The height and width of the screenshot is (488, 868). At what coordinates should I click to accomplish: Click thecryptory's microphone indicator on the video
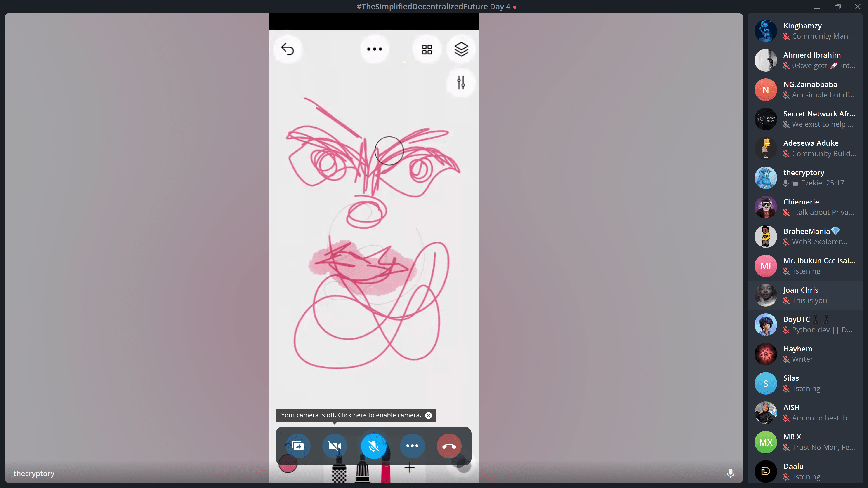730,473
